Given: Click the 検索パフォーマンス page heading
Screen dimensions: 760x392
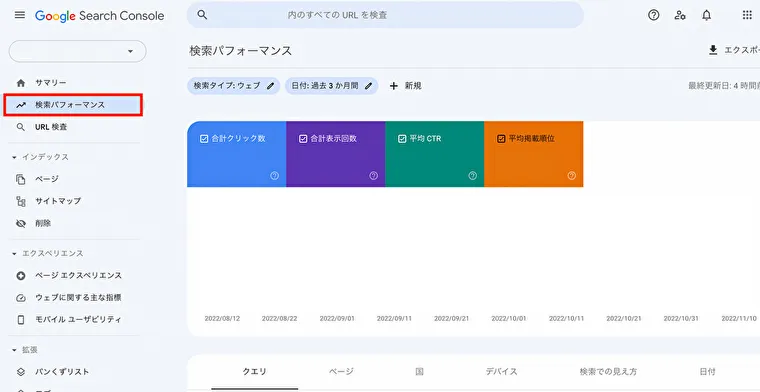Looking at the screenshot, I should pyautogui.click(x=241, y=51).
